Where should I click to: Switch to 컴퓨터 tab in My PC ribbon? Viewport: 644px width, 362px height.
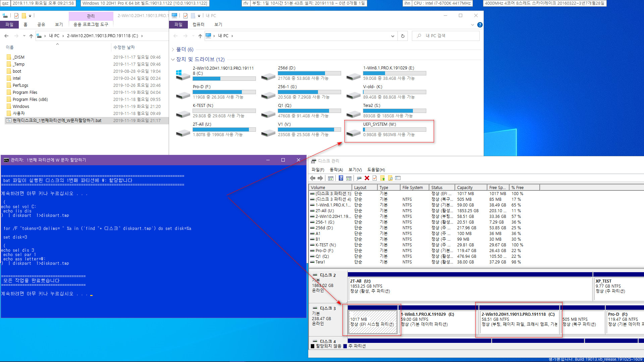tap(199, 24)
